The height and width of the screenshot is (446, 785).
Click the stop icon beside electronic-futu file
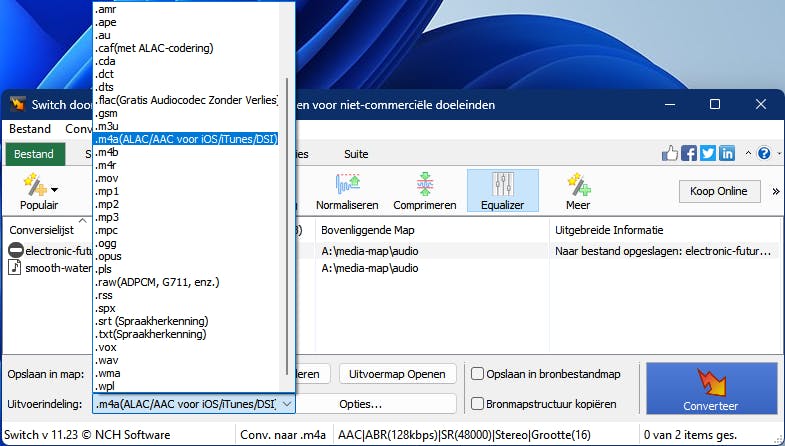pyautogui.click(x=16, y=250)
